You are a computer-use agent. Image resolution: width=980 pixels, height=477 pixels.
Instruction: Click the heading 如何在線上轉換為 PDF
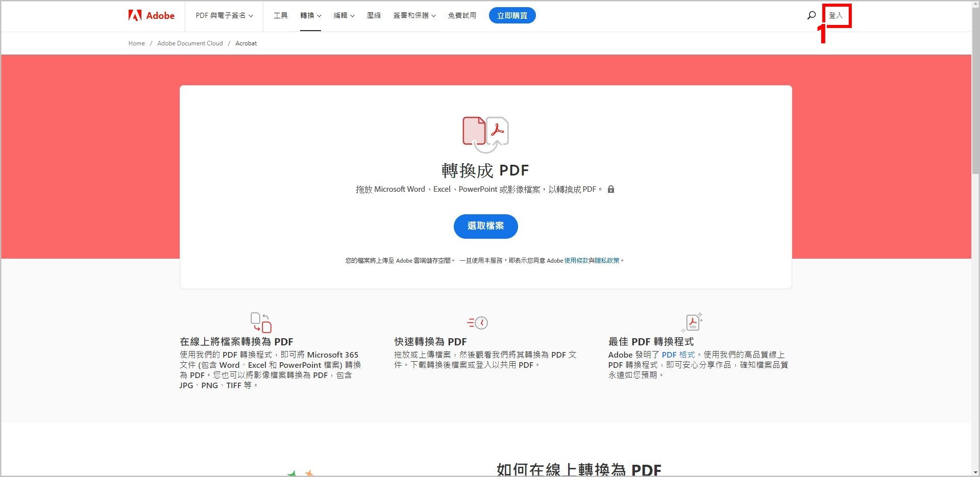[x=579, y=469]
